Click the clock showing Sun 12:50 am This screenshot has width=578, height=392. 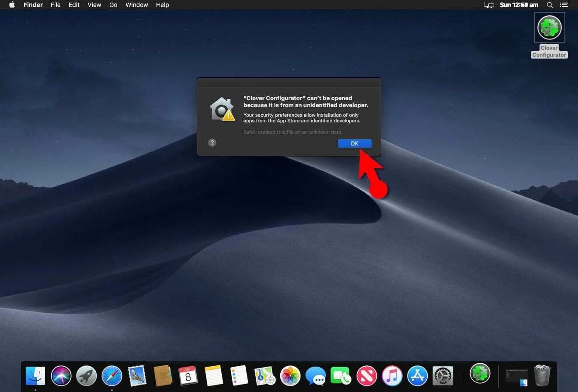point(519,5)
